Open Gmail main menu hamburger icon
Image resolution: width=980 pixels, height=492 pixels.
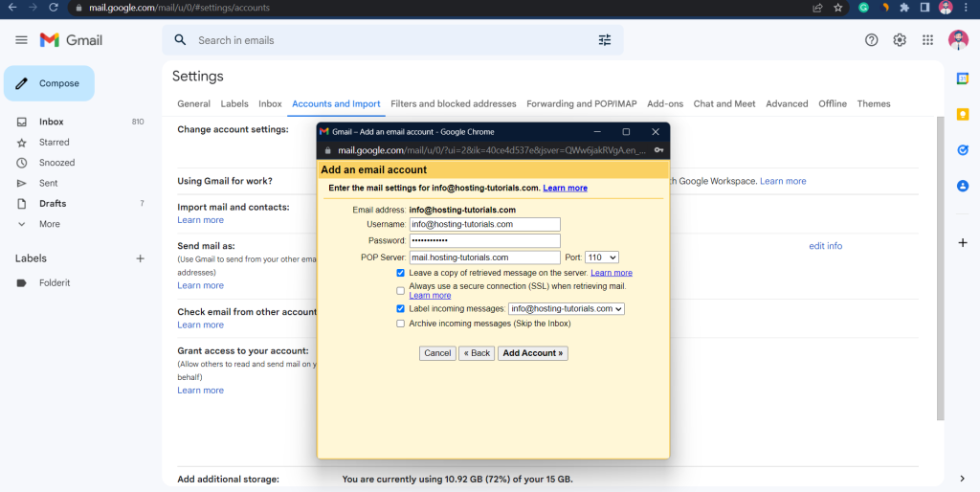[21, 40]
